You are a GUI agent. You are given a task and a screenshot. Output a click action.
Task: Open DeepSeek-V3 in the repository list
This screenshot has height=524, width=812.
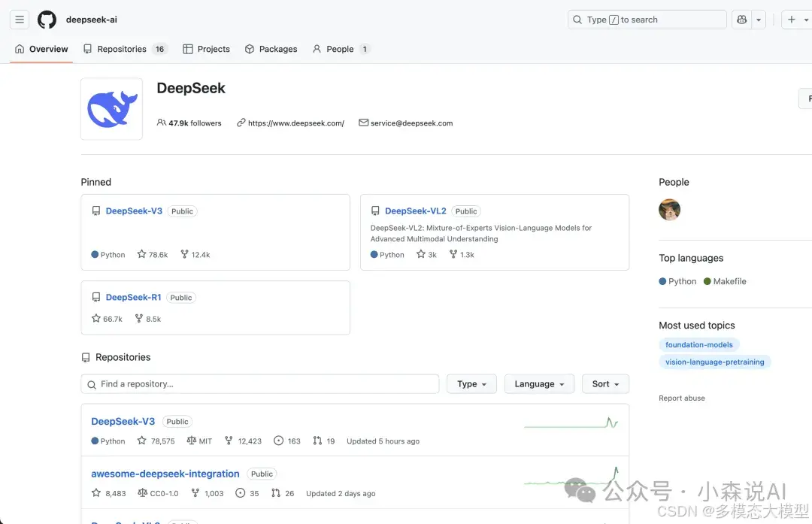[123, 422]
